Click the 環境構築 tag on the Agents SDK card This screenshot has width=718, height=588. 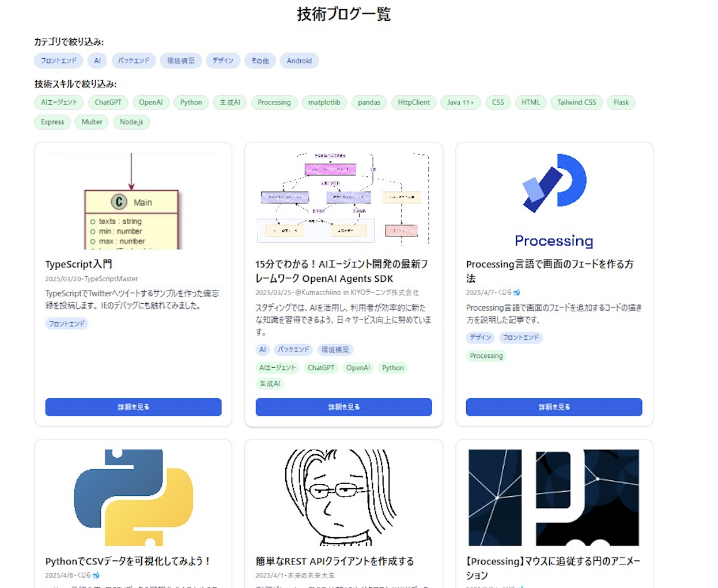coord(335,349)
